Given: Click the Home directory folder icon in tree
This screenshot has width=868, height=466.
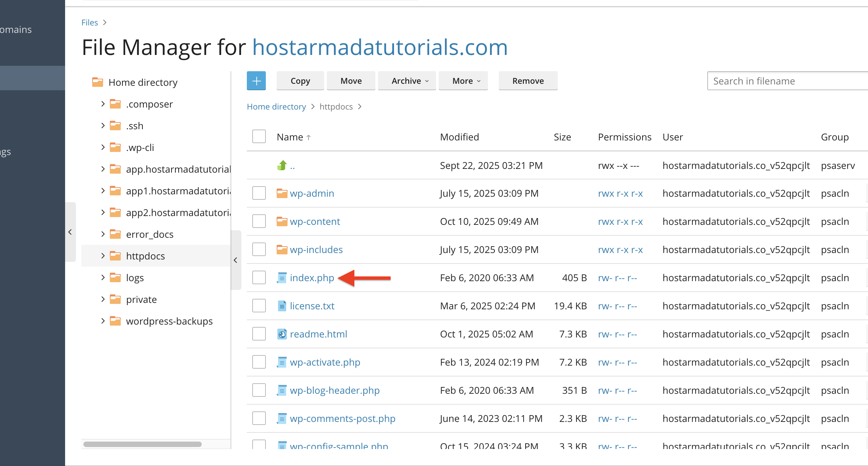Looking at the screenshot, I should pyautogui.click(x=98, y=82).
